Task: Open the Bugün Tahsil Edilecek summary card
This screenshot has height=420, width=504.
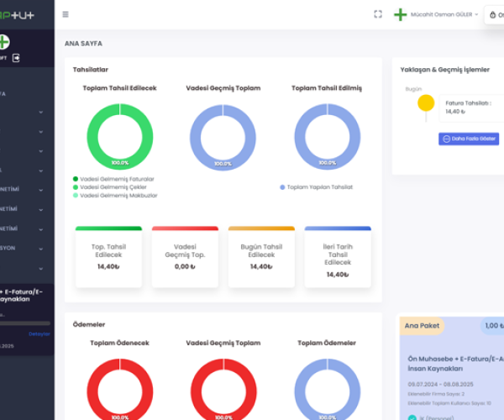Action: (x=261, y=257)
